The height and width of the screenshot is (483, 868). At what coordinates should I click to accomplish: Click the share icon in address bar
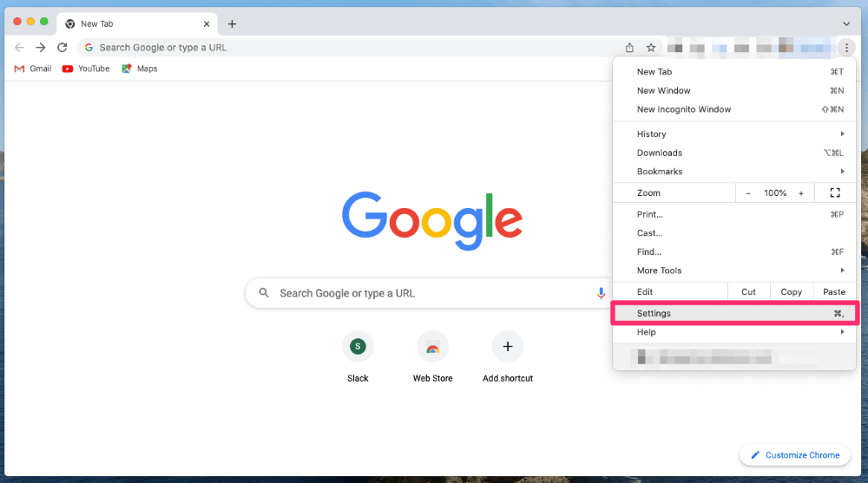[x=629, y=48]
